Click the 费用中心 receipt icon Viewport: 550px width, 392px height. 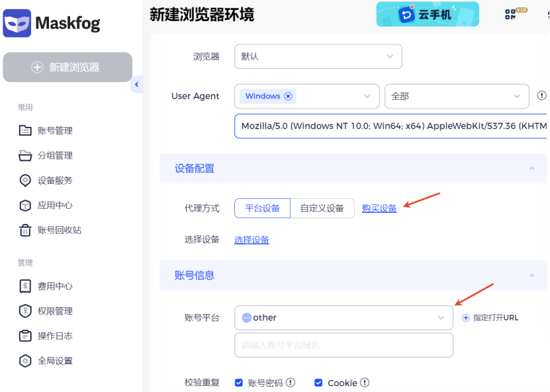(x=25, y=286)
